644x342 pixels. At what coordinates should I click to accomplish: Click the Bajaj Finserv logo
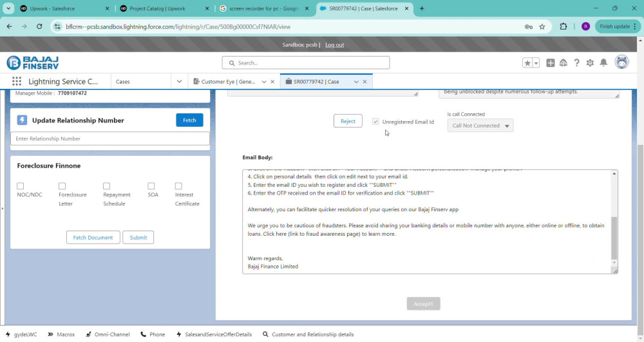[33, 63]
